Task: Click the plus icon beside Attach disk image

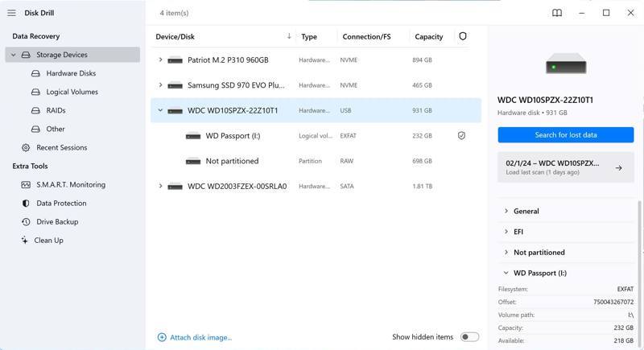Action: pyautogui.click(x=162, y=337)
